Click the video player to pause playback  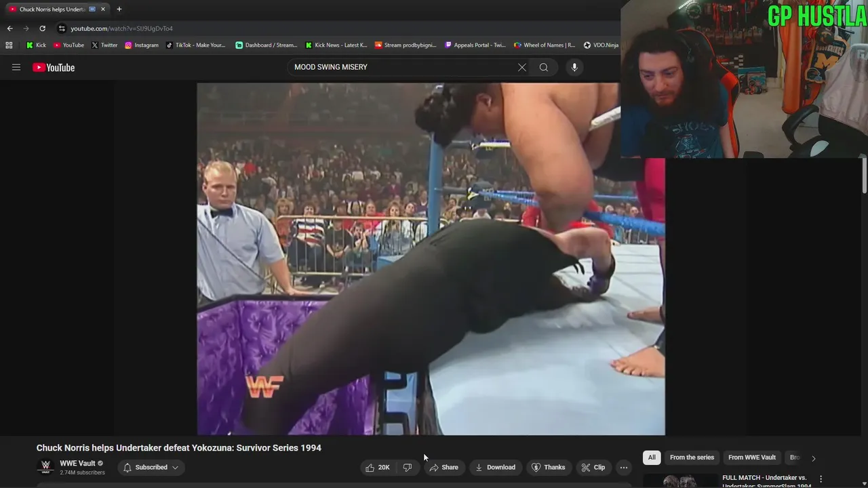tap(431, 259)
